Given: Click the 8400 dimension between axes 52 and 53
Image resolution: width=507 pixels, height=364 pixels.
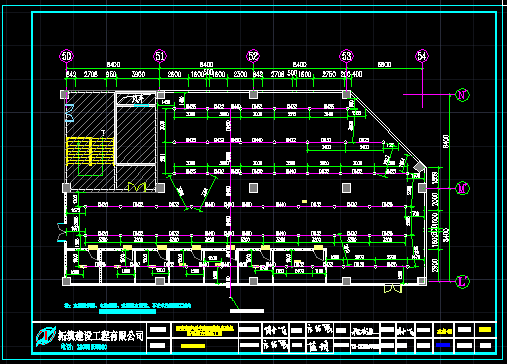Looking at the screenshot, I should [x=299, y=64].
